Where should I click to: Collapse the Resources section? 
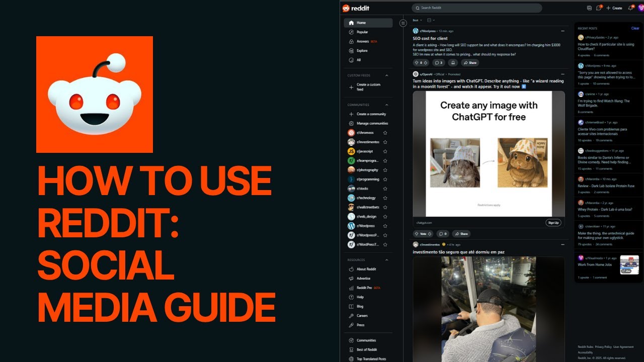[x=387, y=260]
